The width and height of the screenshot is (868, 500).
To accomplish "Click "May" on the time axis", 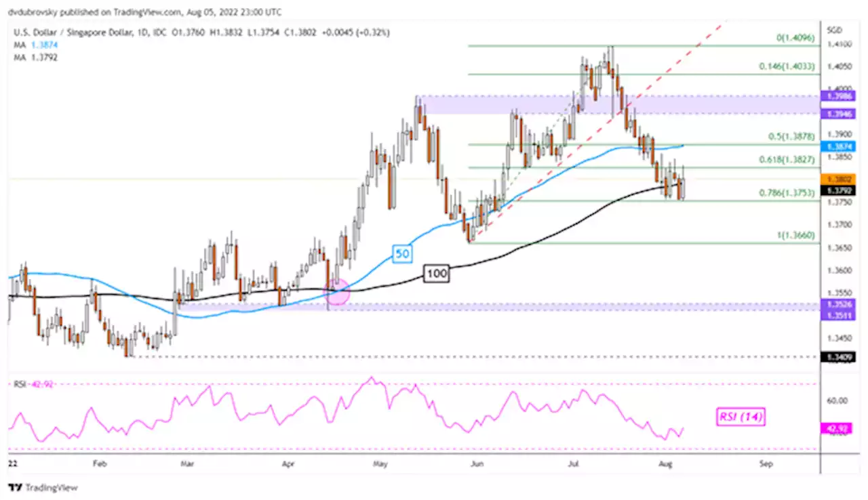I will [x=380, y=464].
